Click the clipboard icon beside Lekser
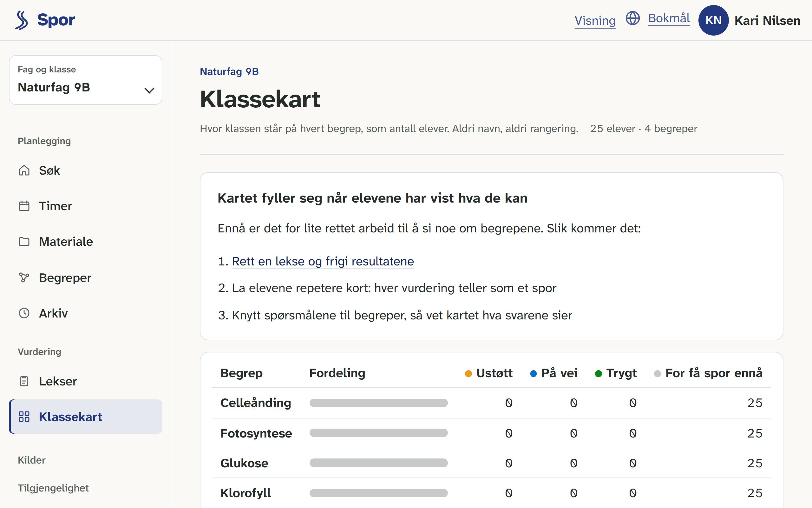 click(24, 381)
